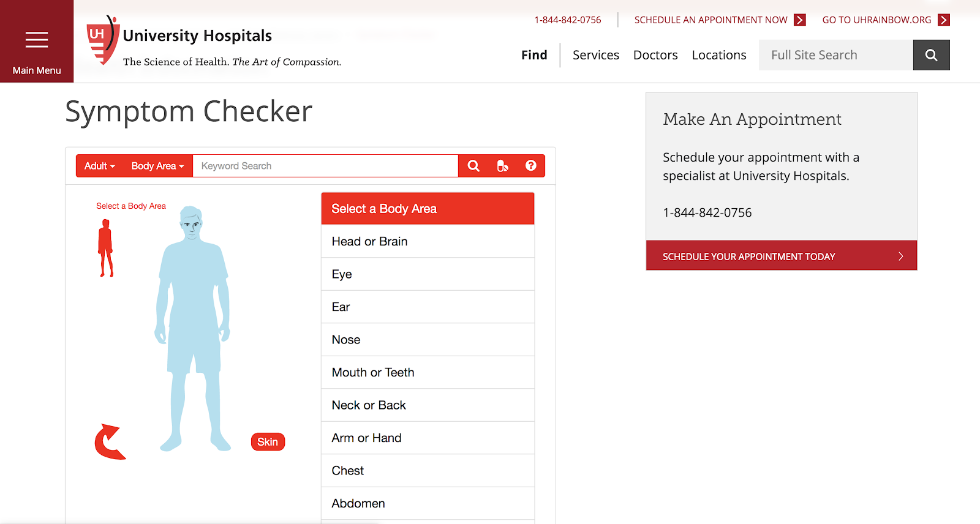Select Chest from body area list
Screen dimensions: 980x524
[428, 471]
